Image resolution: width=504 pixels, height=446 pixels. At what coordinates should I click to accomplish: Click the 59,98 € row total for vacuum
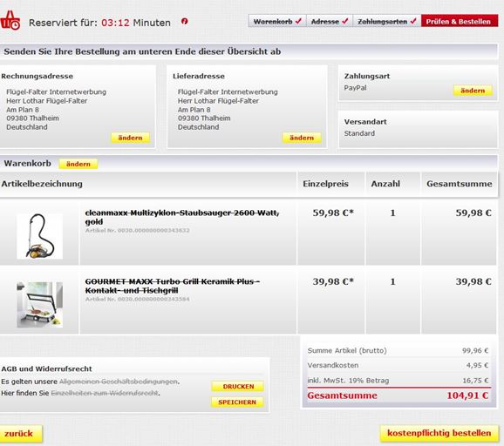(x=473, y=213)
